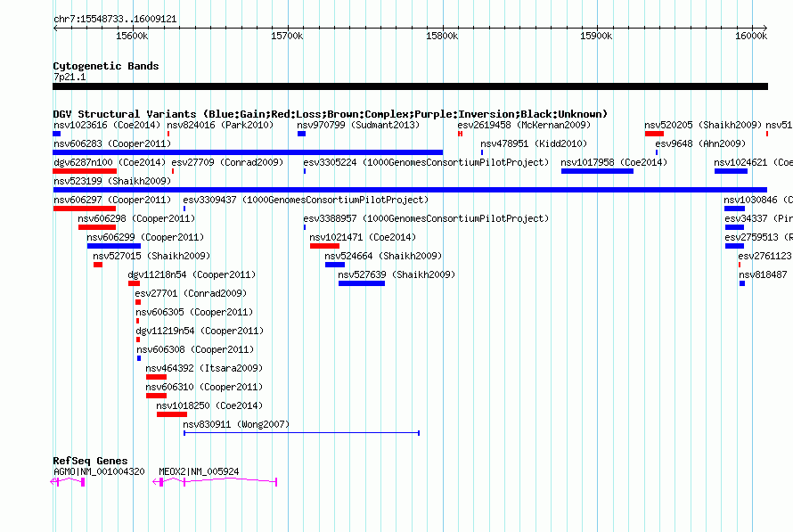This screenshot has height=532, width=793.
Task: Click the esv2759513 variant label
Action: point(758,237)
